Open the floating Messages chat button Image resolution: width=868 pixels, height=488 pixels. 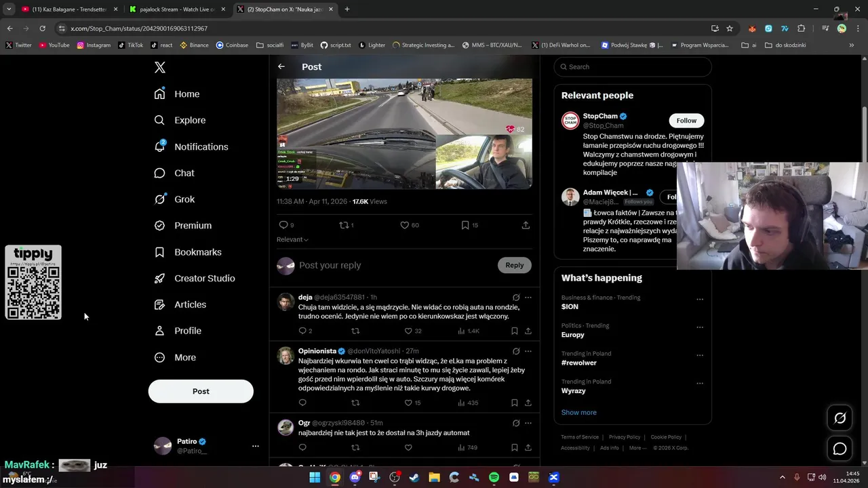[840, 449]
